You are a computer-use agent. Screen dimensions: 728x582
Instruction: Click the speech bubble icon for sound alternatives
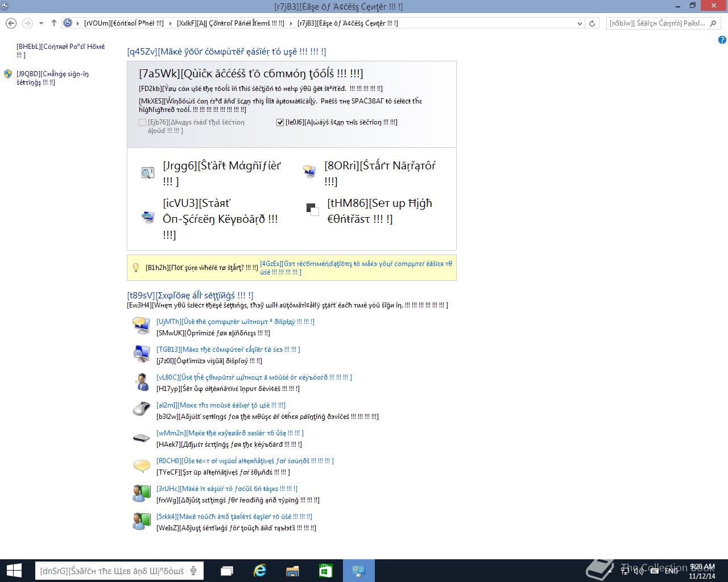(141, 466)
